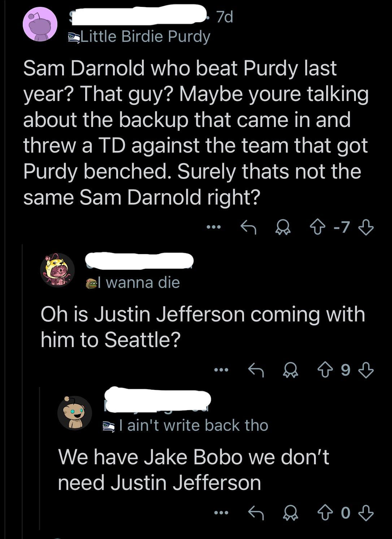Downvote the Jake Bobo comment

tap(366, 512)
